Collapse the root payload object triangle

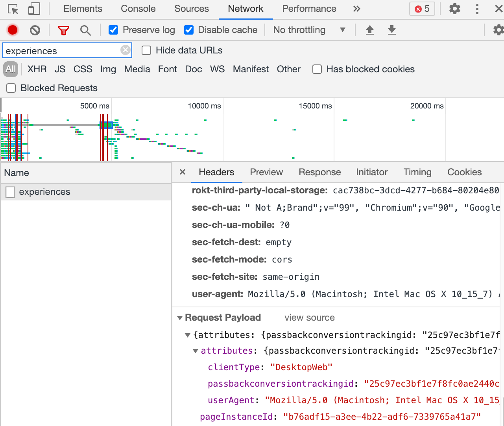[188, 335]
